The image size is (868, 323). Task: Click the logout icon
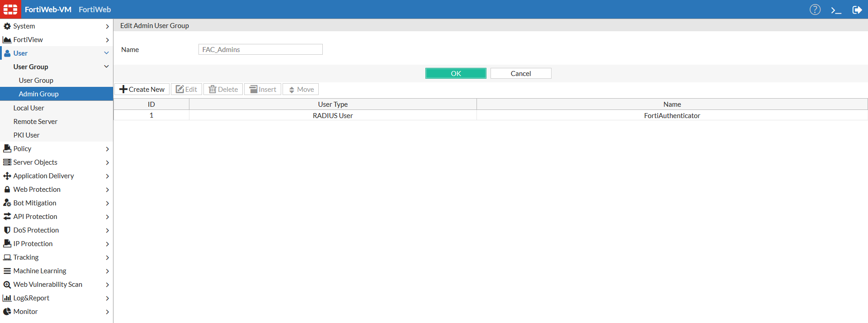(x=857, y=9)
